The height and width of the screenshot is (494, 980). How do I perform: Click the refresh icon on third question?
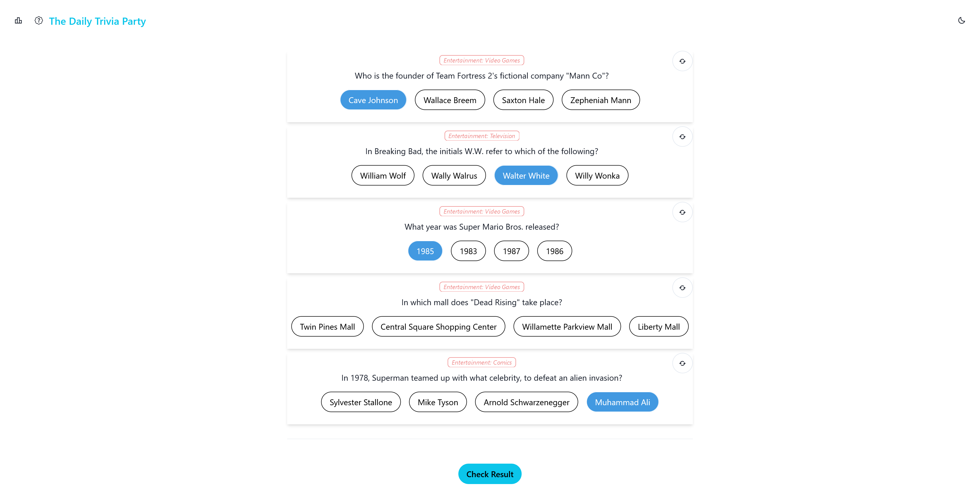pos(682,212)
